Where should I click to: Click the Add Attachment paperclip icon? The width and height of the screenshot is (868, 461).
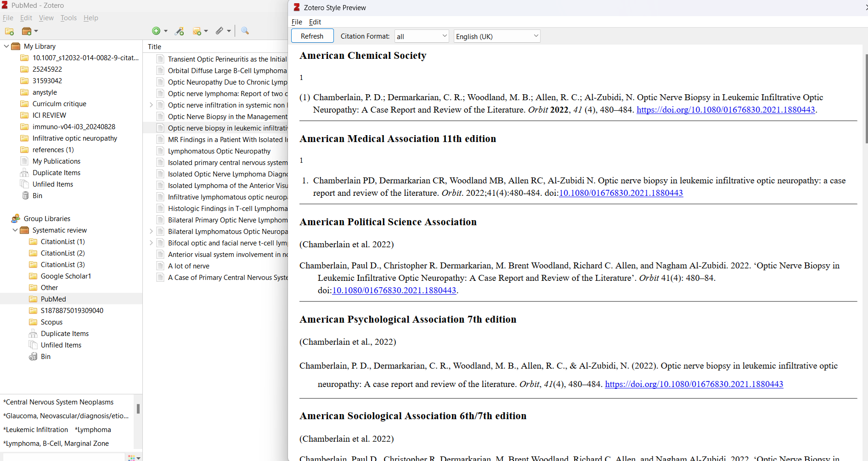(220, 31)
